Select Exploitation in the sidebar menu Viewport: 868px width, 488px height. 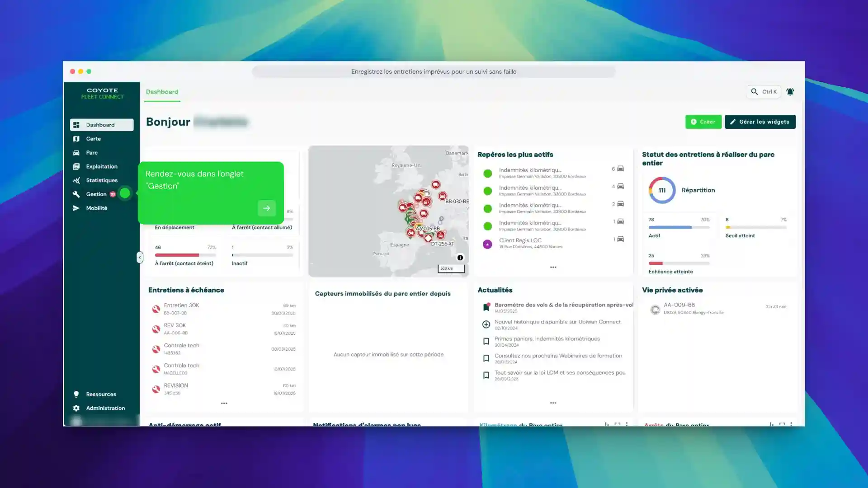tap(101, 166)
